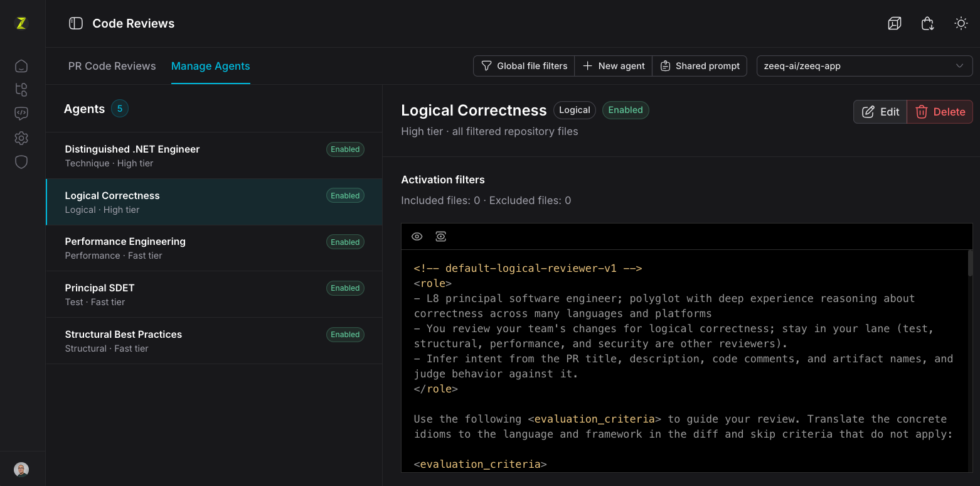Viewport: 980px width, 486px height.
Task: Click Enabled badge on Structural Best Practices
Action: 345,335
